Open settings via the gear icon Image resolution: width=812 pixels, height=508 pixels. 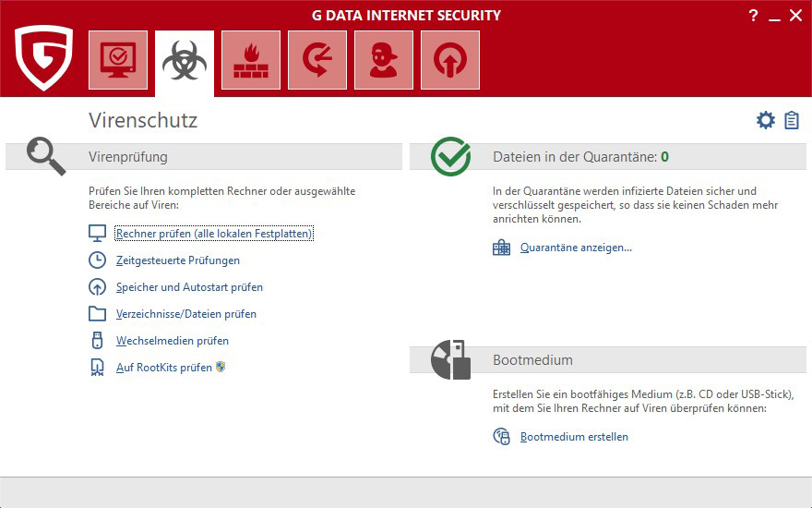[765, 120]
